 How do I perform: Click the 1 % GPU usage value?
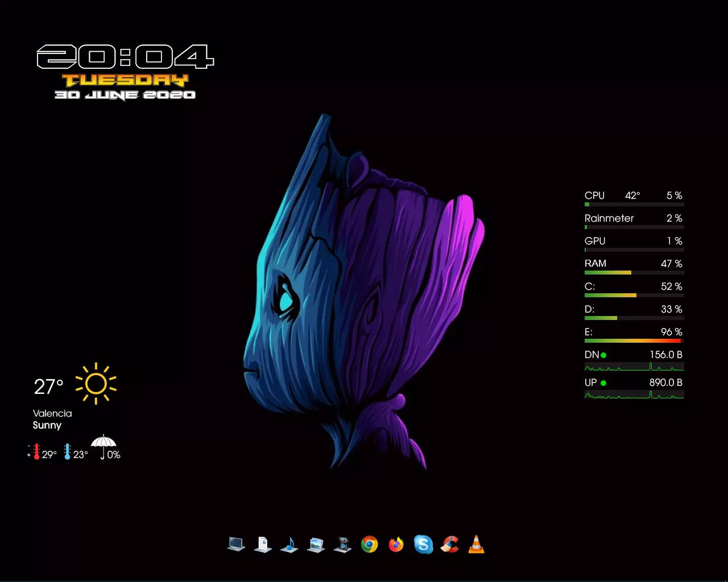pyautogui.click(x=675, y=241)
